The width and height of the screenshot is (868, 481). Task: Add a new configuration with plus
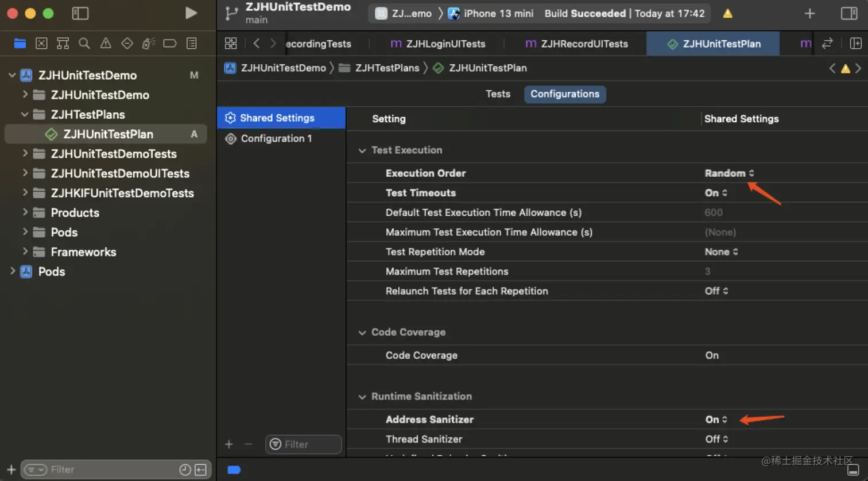pos(229,444)
